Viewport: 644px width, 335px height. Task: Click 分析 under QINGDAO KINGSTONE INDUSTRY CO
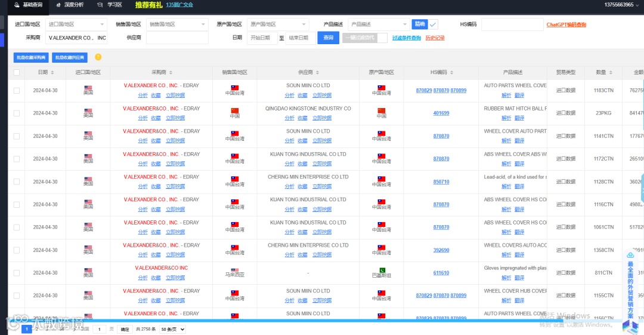click(290, 118)
